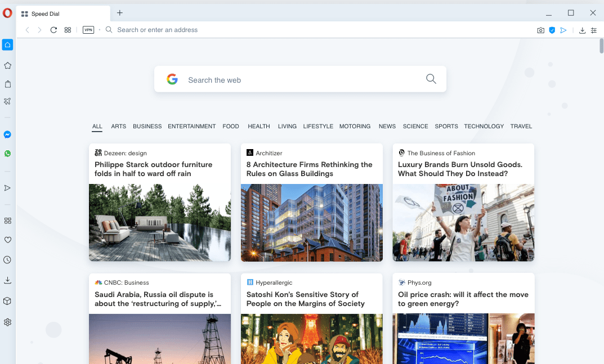Open shopping bag sidebar icon

tap(7, 84)
